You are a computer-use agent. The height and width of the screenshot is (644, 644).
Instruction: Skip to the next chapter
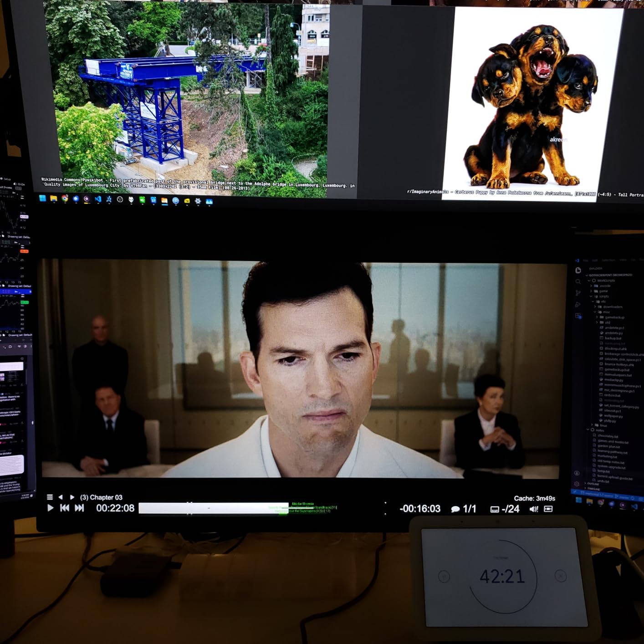80,508
